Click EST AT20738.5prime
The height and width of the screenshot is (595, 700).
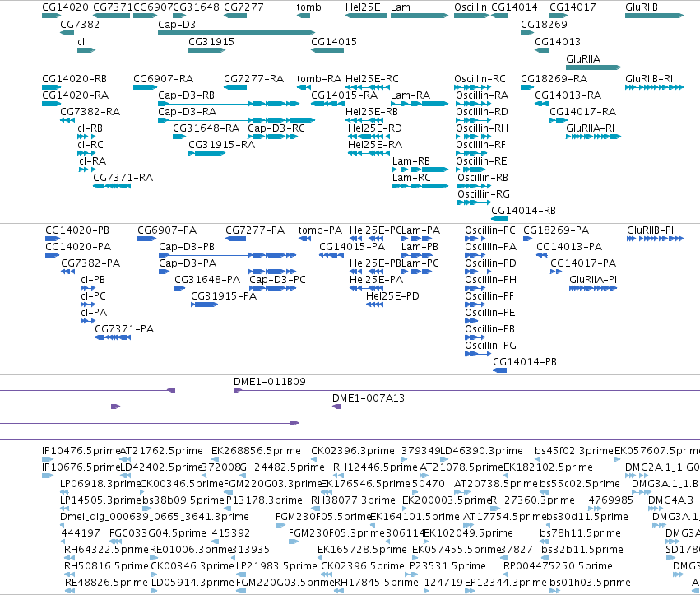[462, 492]
